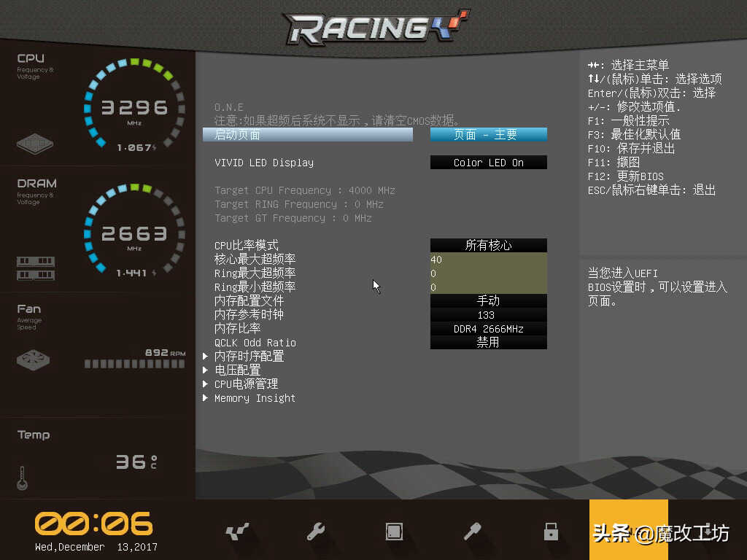Open the padlock security icon
This screenshot has height=560, width=747.
tap(551, 532)
